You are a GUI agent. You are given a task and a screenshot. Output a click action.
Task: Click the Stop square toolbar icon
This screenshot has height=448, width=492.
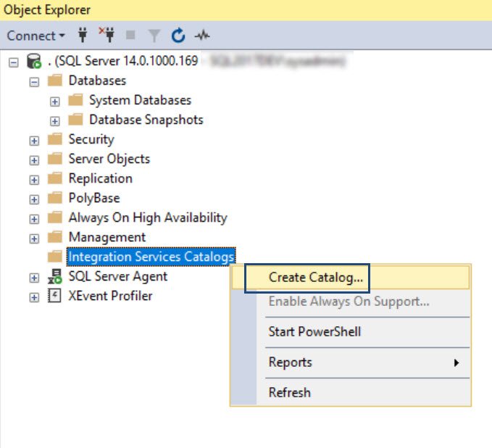tap(130, 35)
